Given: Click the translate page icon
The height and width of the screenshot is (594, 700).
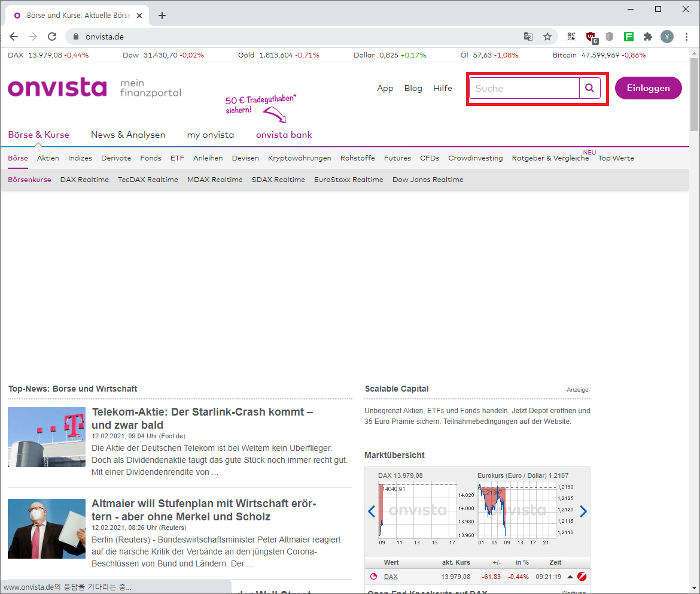Looking at the screenshot, I should [528, 37].
